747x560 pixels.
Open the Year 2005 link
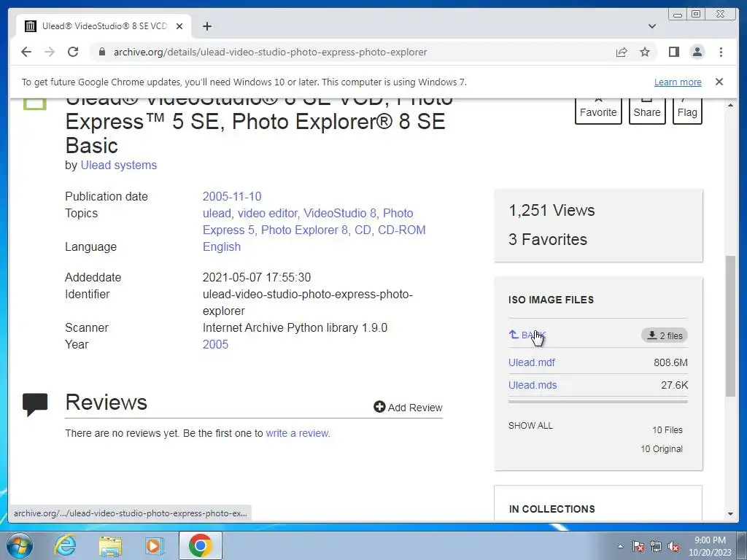click(x=215, y=344)
